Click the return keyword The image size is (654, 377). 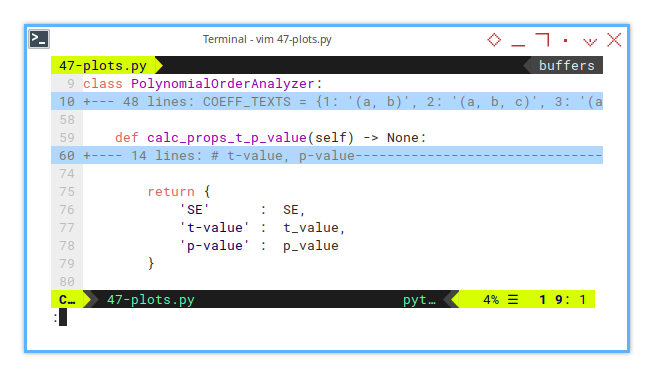[171, 191]
